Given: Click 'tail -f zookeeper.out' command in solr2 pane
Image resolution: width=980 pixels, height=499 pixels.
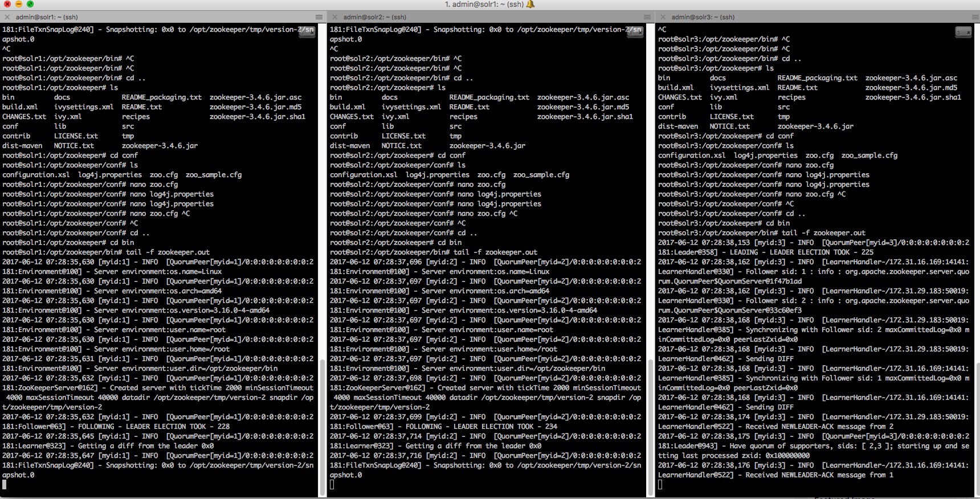Looking at the screenshot, I should (495, 252).
